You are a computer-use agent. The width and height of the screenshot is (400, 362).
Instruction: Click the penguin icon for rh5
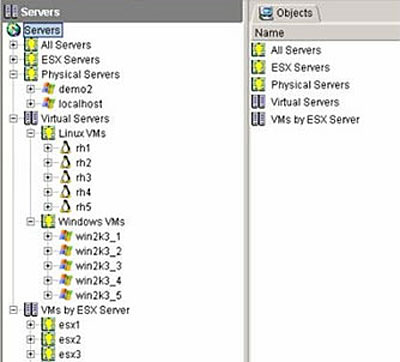66,207
